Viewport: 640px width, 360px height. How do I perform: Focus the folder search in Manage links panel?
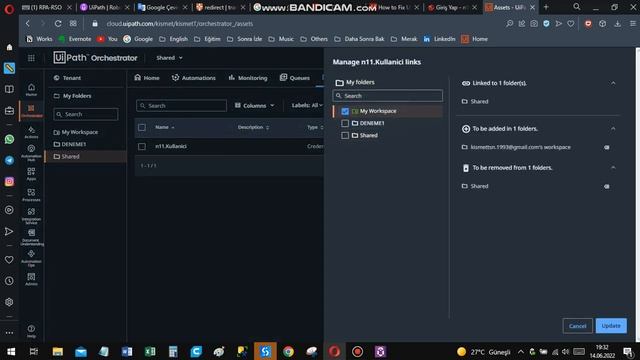pyautogui.click(x=388, y=96)
